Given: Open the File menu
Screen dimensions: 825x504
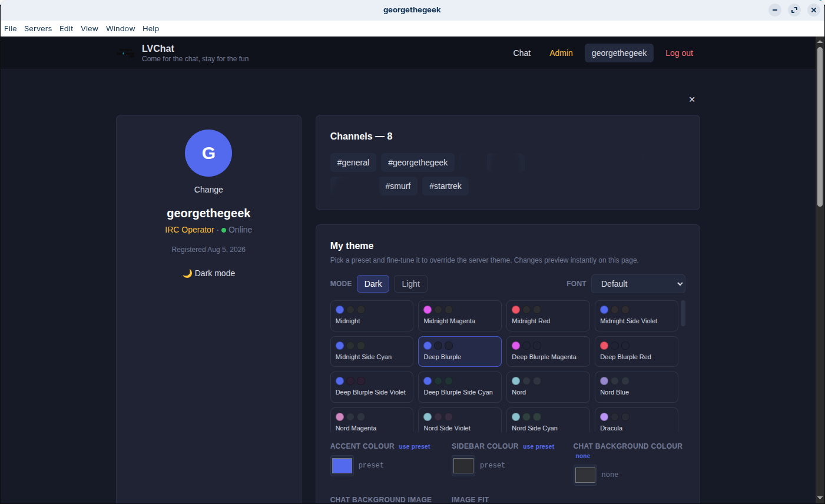Looking at the screenshot, I should pyautogui.click(x=11, y=28).
